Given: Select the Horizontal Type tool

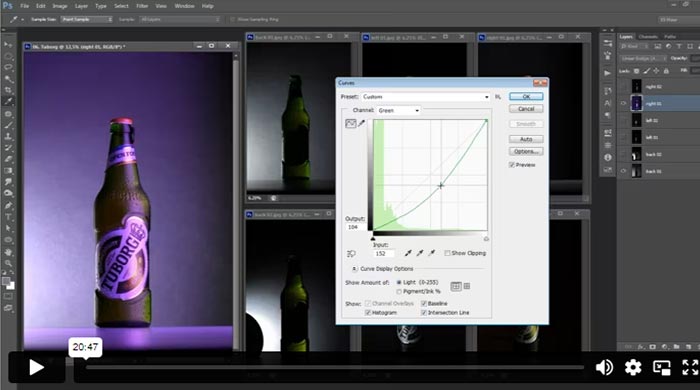Looking at the screenshot, I should pyautogui.click(x=8, y=217).
